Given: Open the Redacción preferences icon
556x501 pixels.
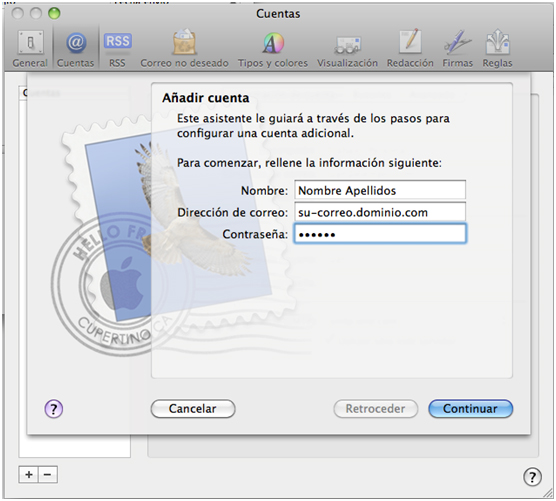Looking at the screenshot, I should tap(410, 49).
